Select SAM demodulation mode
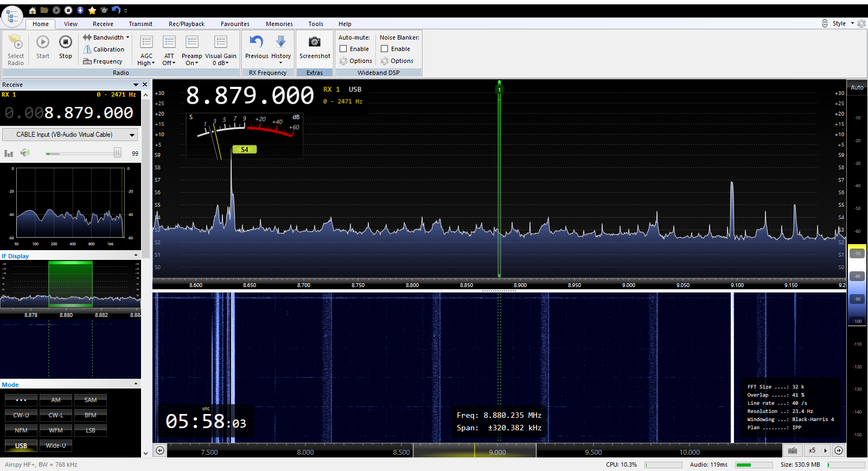This screenshot has height=471, width=868. pos(91,400)
